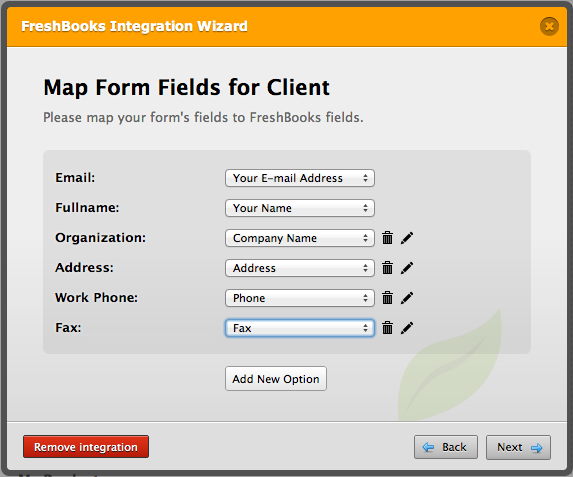Open the Email field dropdown
This screenshot has height=477, width=573.
coord(300,178)
